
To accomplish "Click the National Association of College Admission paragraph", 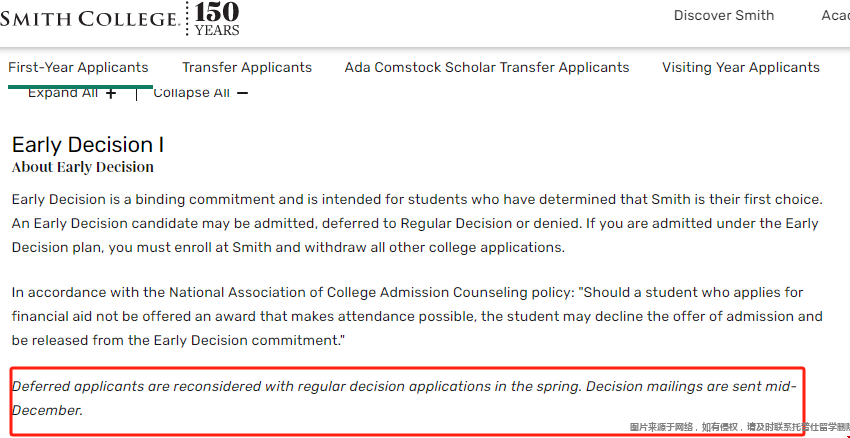I will click(417, 317).
